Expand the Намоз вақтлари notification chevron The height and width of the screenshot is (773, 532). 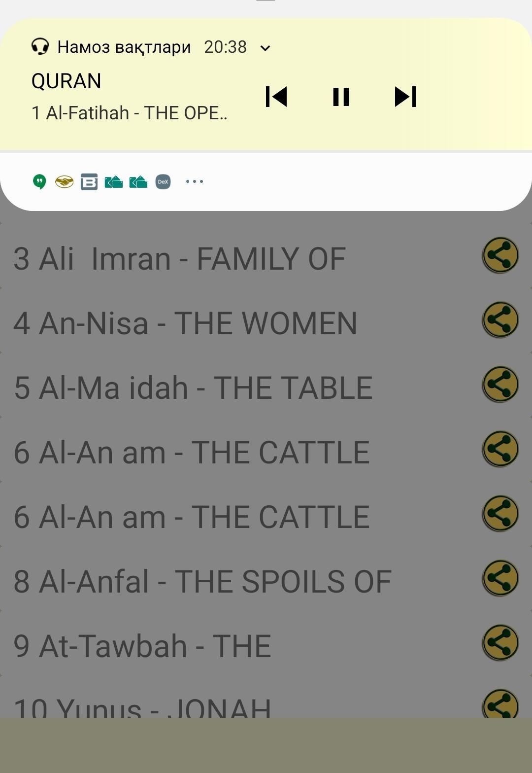click(265, 48)
